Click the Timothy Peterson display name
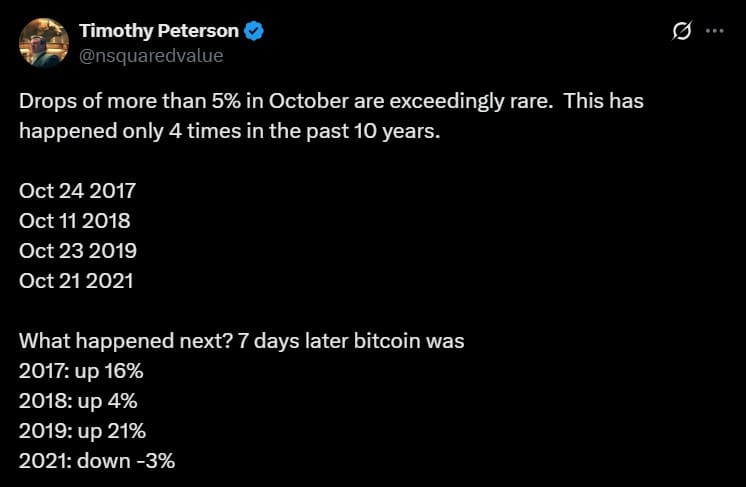746x487 pixels. click(158, 31)
